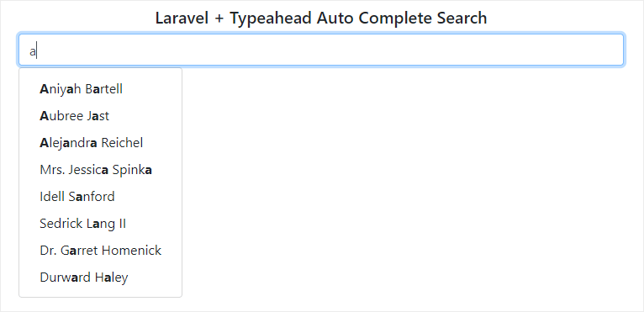644x312 pixels.
Task: Focus the autocomplete search input field
Action: tap(321, 50)
